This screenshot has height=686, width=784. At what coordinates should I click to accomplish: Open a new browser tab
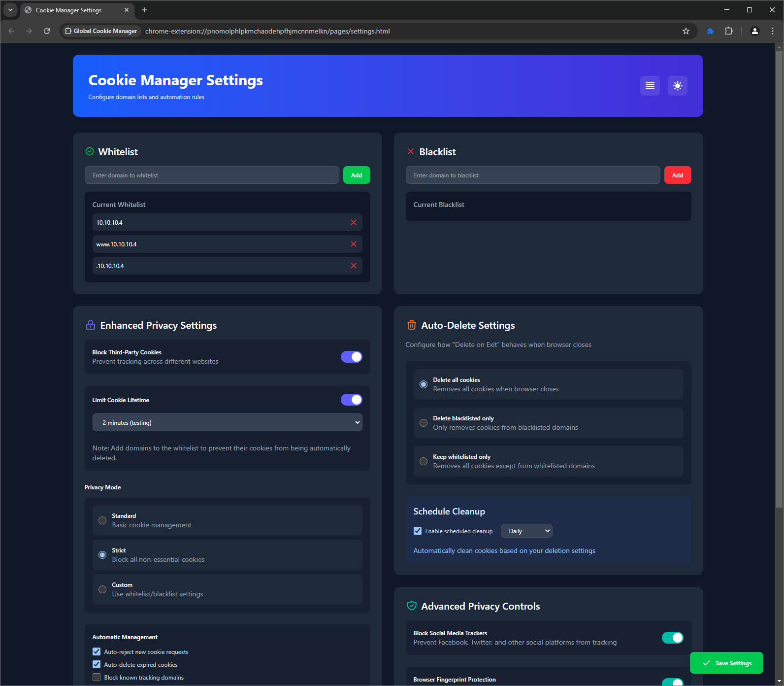coord(144,10)
